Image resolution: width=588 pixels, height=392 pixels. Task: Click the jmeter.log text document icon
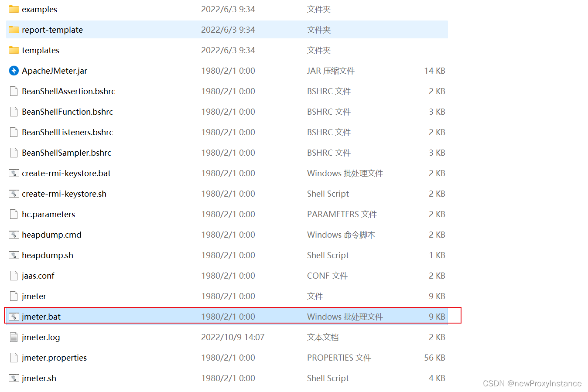pyautogui.click(x=14, y=337)
